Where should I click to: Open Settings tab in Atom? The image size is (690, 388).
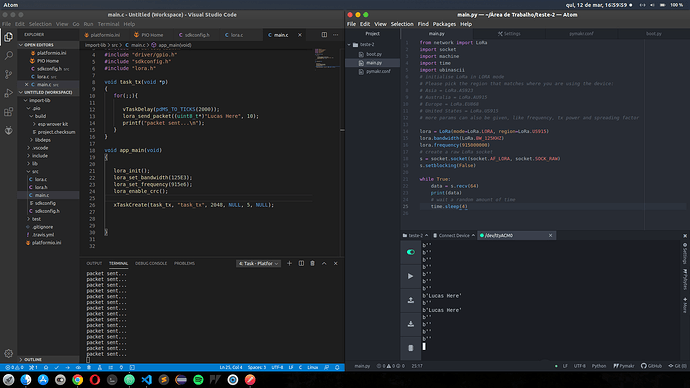coord(509,33)
